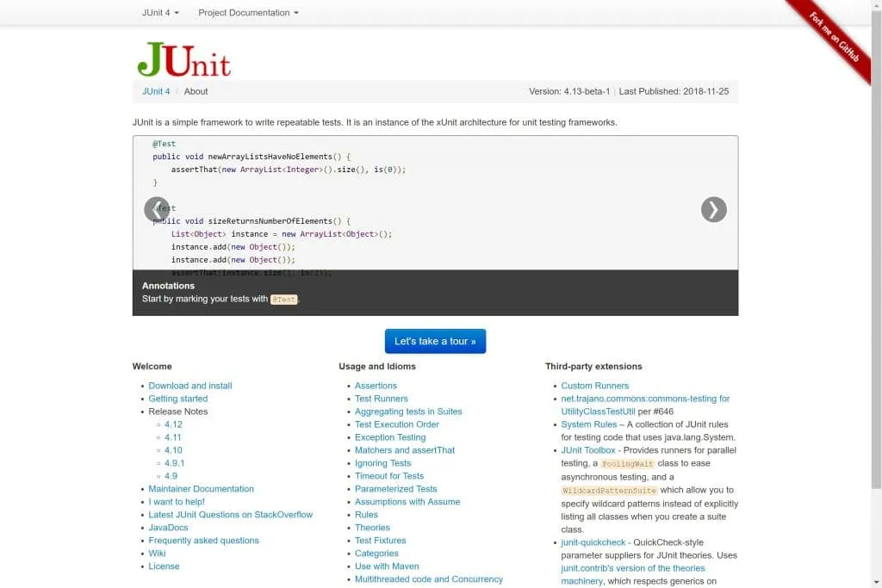Viewport: 882px width, 588px height.
Task: Open Test Execution Order link
Action: pos(396,424)
